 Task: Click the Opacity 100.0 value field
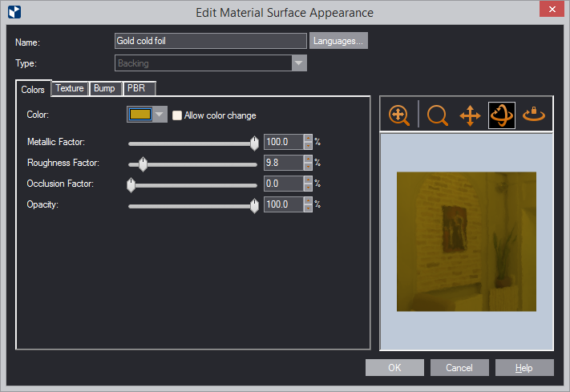click(284, 204)
